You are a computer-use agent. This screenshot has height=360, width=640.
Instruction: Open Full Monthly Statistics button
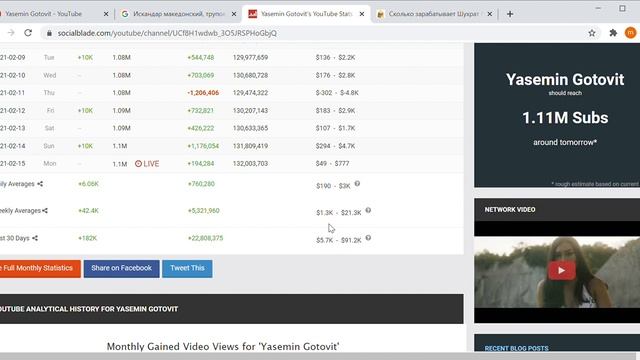click(40, 269)
